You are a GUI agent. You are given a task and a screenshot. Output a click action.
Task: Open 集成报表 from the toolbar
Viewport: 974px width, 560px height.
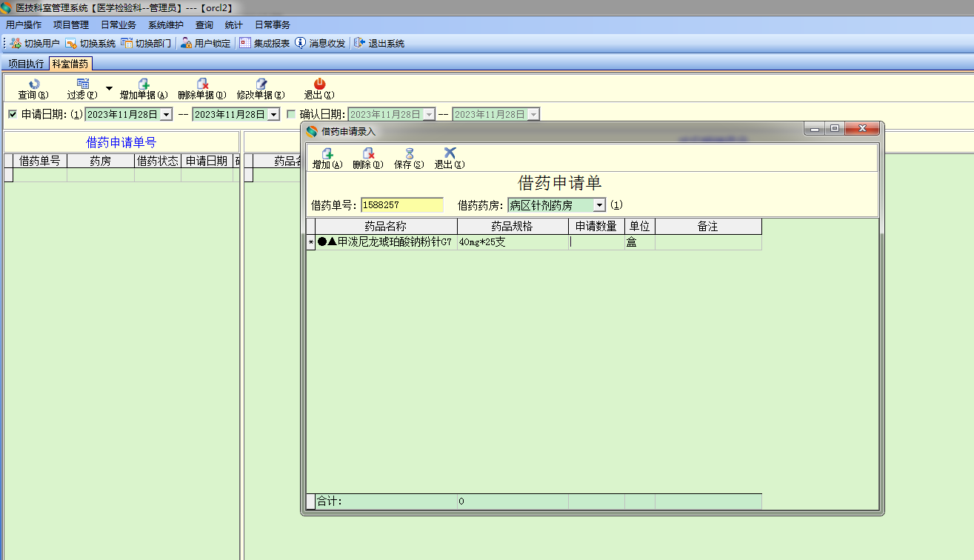coord(264,43)
